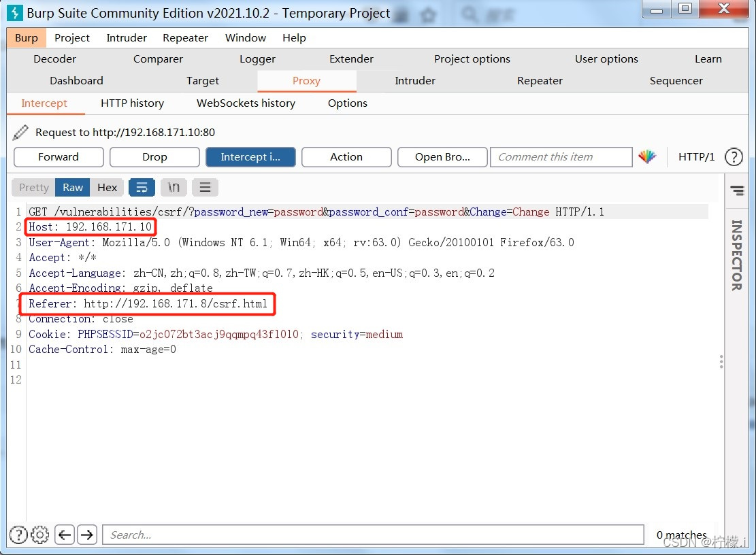Focus the Comment this item field
The image size is (756, 555).
pos(561,157)
